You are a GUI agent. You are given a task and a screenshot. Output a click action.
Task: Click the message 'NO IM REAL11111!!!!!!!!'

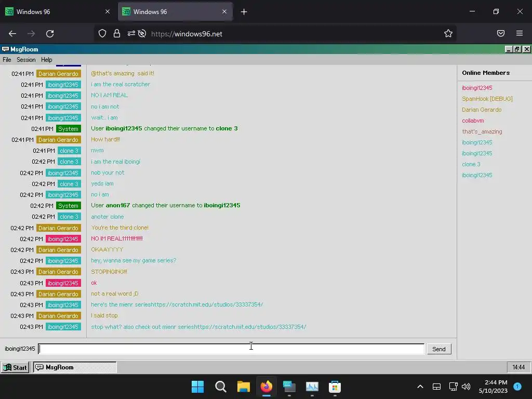pyautogui.click(x=117, y=238)
